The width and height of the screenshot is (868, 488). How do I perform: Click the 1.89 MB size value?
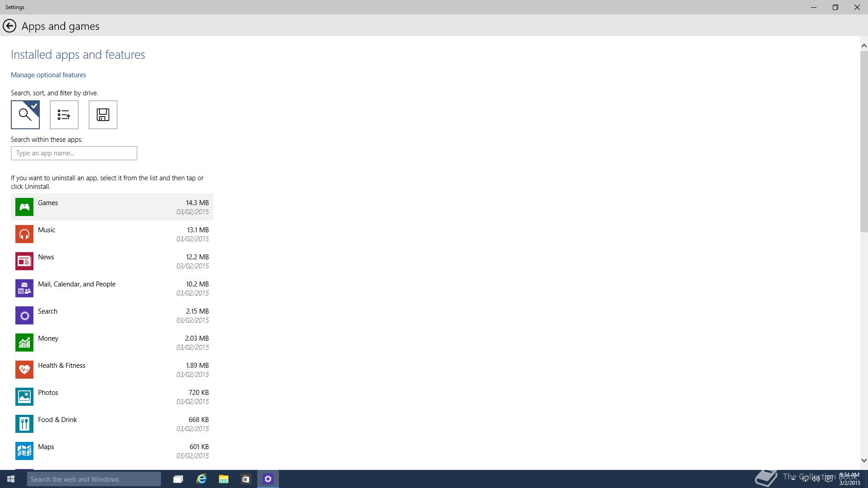tap(197, 366)
